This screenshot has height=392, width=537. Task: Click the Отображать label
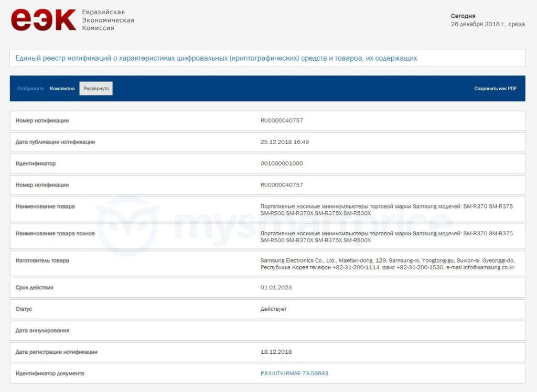pyautogui.click(x=31, y=89)
